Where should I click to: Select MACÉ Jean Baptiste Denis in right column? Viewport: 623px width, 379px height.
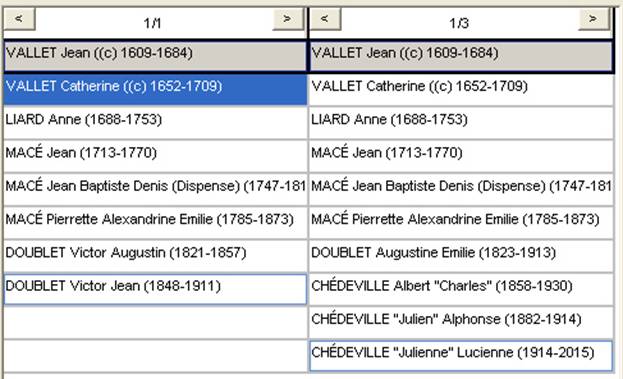461,189
